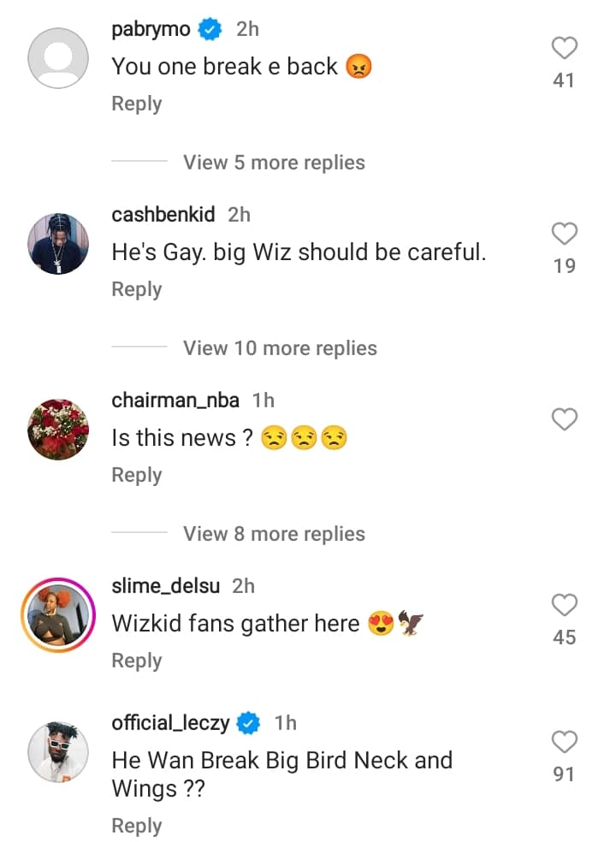This screenshot has height=842, width=616.
Task: View slime_delsu's story ring avatar
Action: click(58, 615)
